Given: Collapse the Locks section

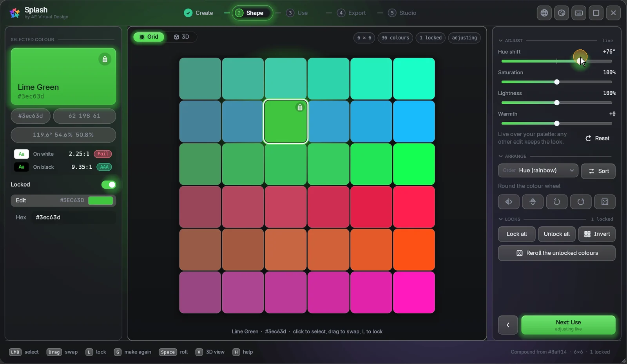Looking at the screenshot, I should (509, 219).
